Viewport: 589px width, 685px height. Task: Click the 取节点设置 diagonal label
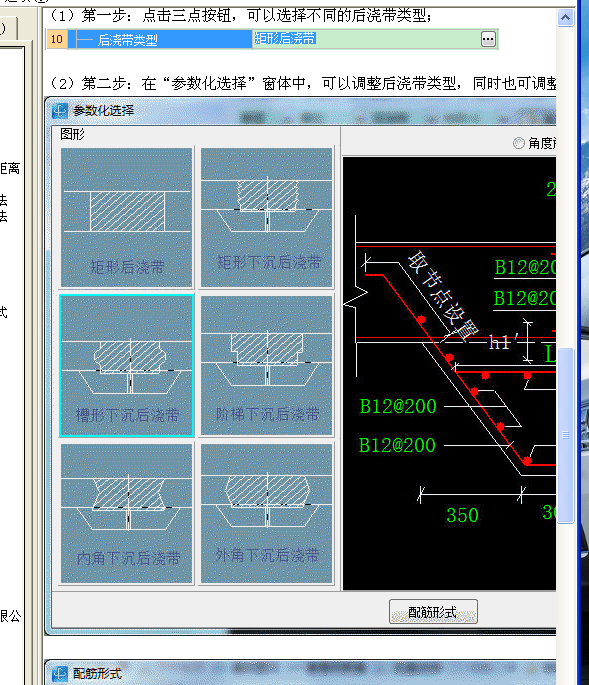442,297
